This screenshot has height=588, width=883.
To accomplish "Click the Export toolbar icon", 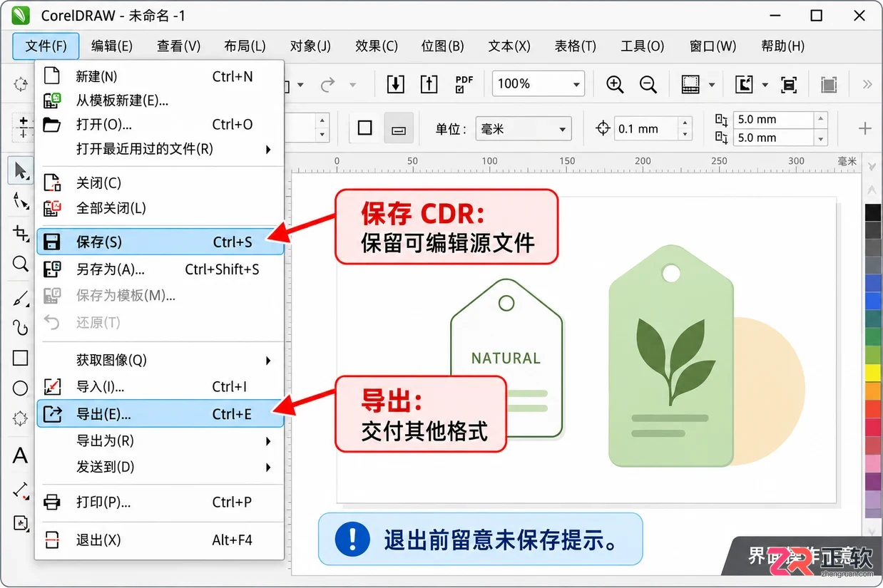I will tap(429, 85).
